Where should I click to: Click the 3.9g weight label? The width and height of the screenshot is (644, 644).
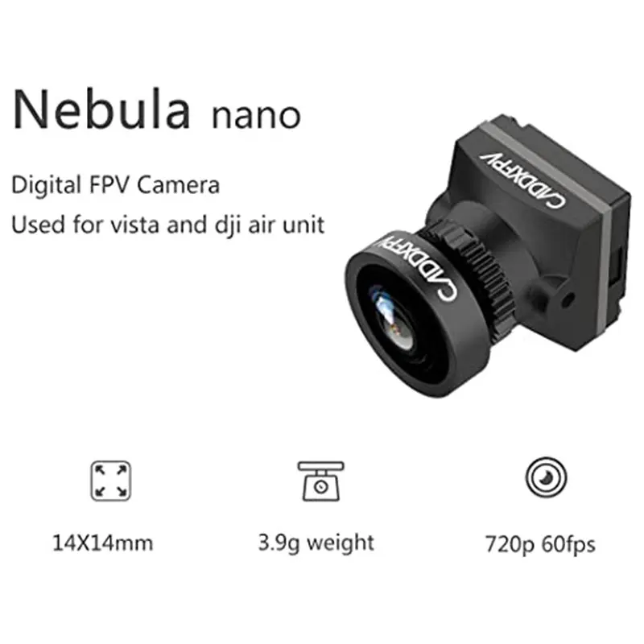pyautogui.click(x=316, y=543)
